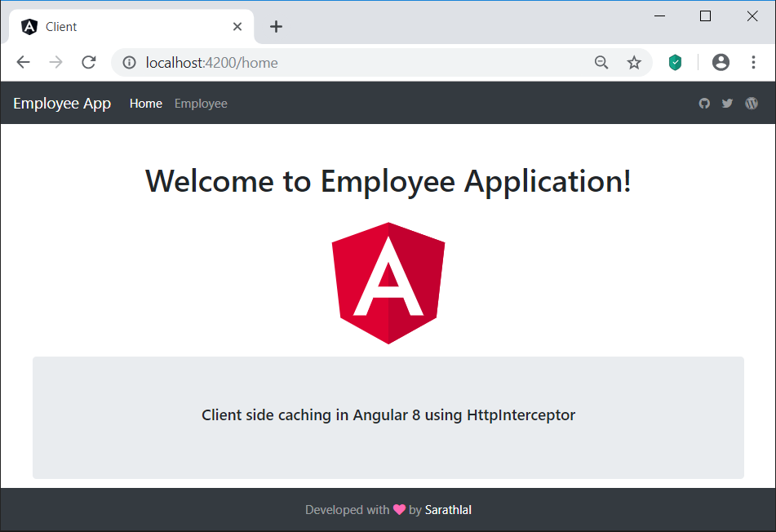Click the Angular logo image
The image size is (776, 532).
tap(388, 282)
